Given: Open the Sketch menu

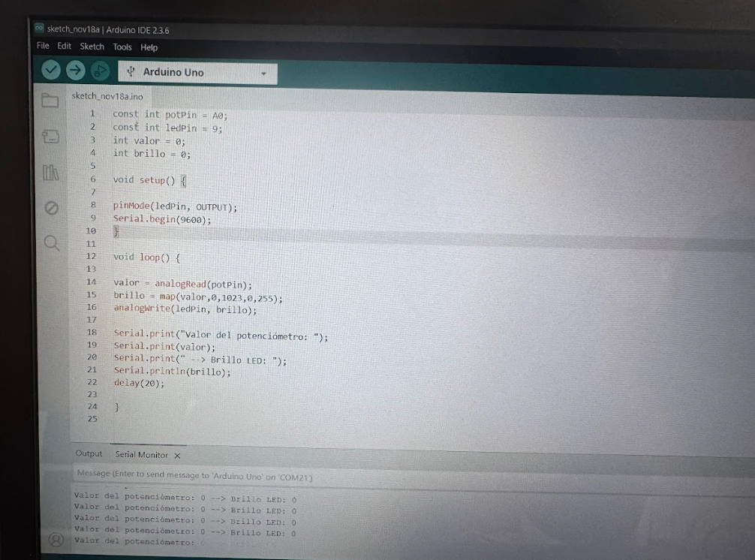Looking at the screenshot, I should pyautogui.click(x=92, y=47).
